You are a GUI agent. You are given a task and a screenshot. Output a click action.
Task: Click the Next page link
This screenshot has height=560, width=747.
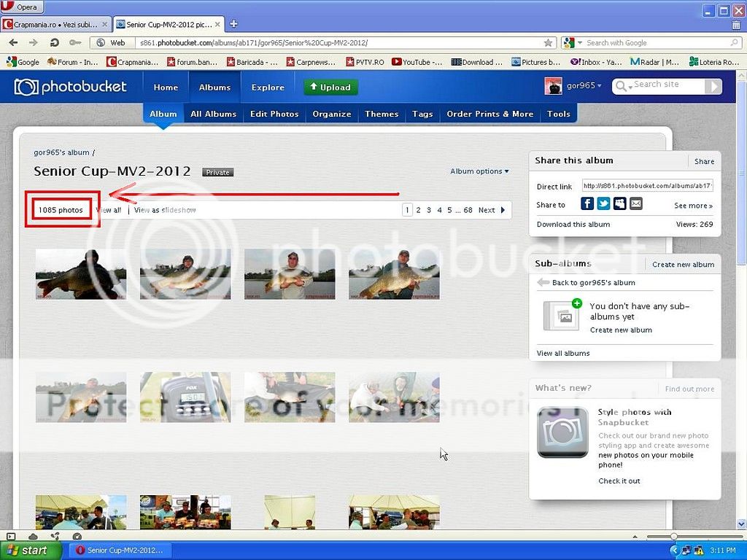(x=487, y=210)
